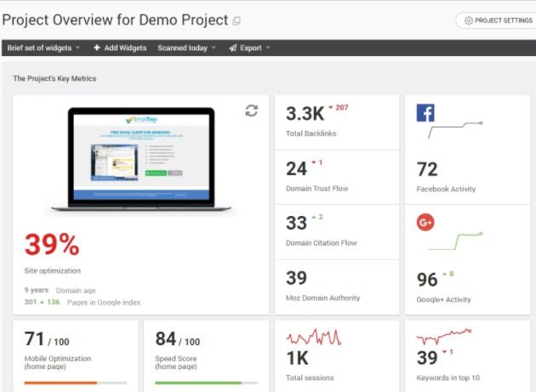Click the 84 / 100 speed score
The width and height of the screenshot is (536, 392).
[178, 339]
